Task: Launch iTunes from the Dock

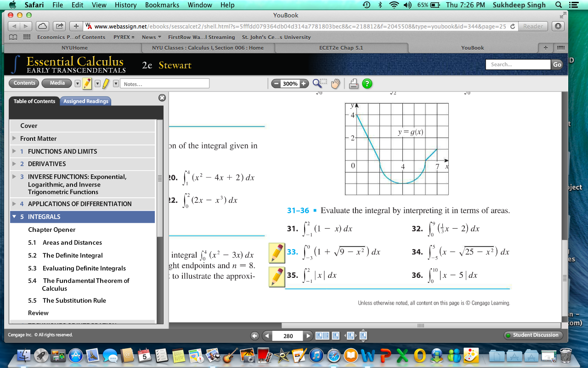Action: (317, 355)
